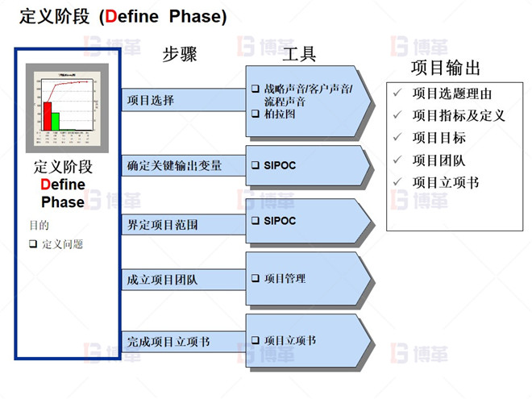
Task: Select the 界定项目范围 step bar
Action: coord(182,223)
